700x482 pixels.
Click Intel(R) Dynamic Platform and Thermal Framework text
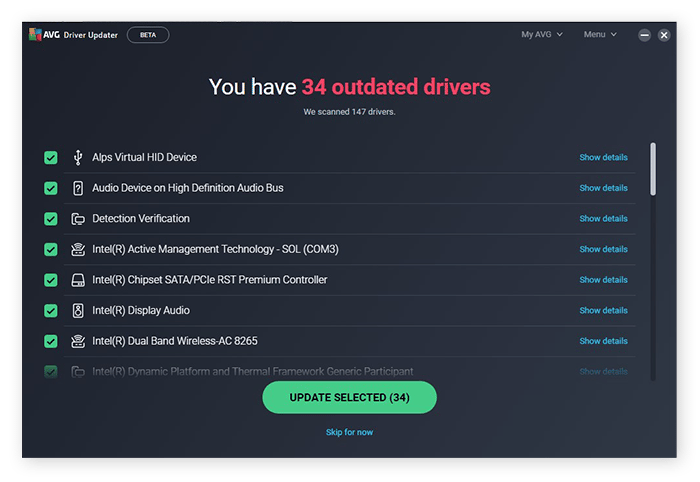(253, 372)
